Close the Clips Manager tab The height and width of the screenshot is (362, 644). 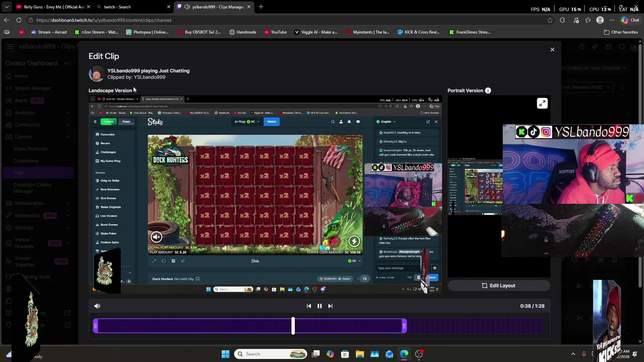click(249, 7)
